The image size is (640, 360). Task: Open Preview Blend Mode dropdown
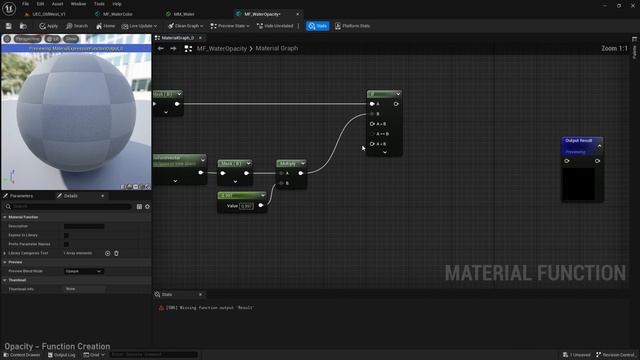click(x=84, y=271)
